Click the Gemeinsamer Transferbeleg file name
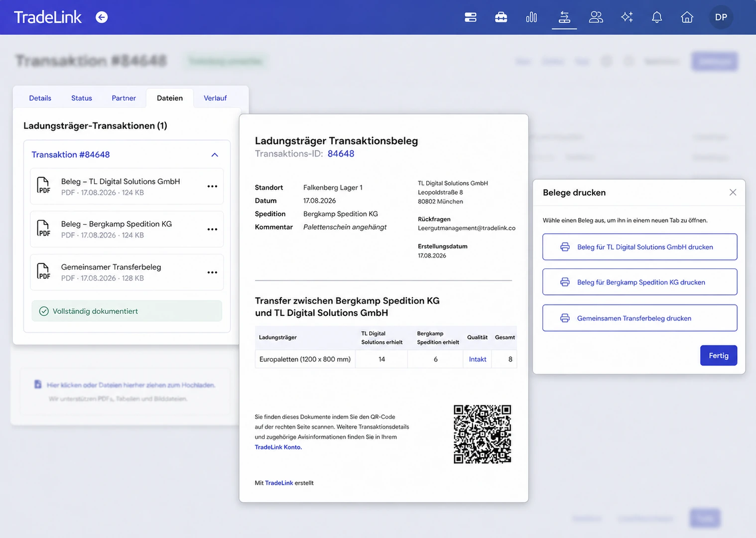The image size is (756, 538). point(111,267)
